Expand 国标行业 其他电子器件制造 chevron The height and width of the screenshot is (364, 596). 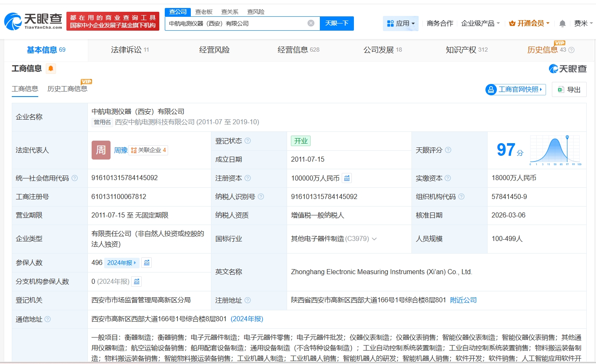374,239
